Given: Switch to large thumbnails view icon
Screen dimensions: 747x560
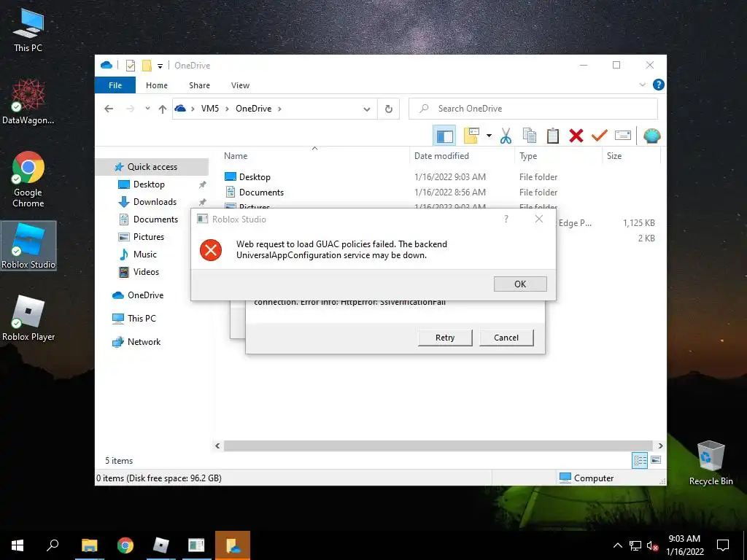Looking at the screenshot, I should (656, 460).
